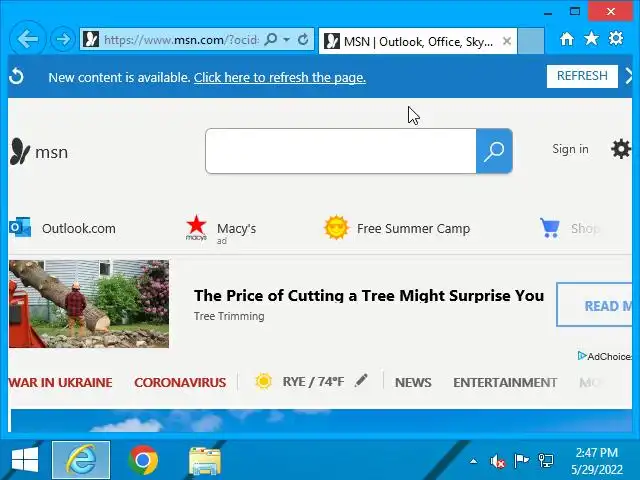Open the Macy's ad link

[236, 229]
